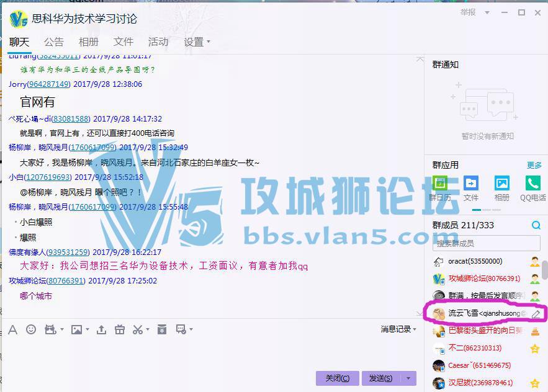The image size is (548, 392).
Task: Click the chat scroll-to-top arrow
Action: tap(420, 59)
